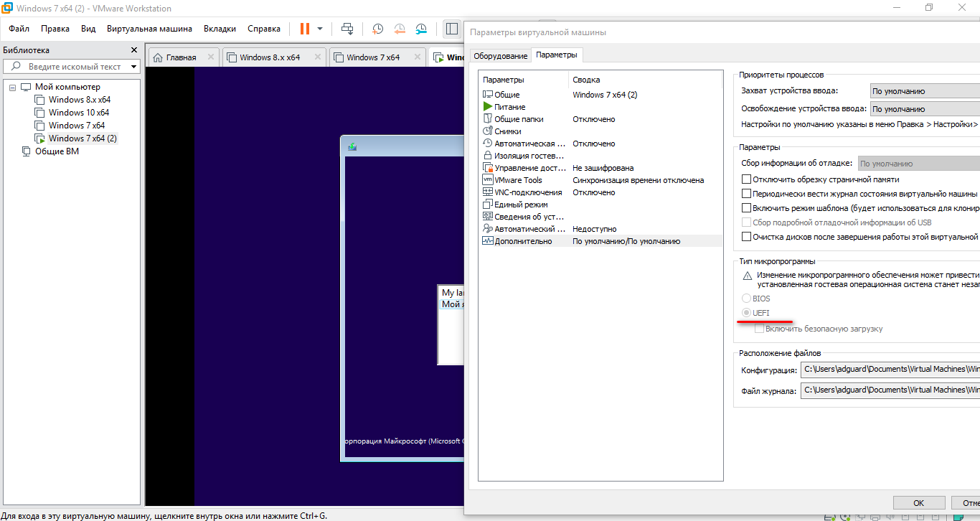Close the Windows 8.x x64 tab
The image size is (980, 521).
pos(317,57)
